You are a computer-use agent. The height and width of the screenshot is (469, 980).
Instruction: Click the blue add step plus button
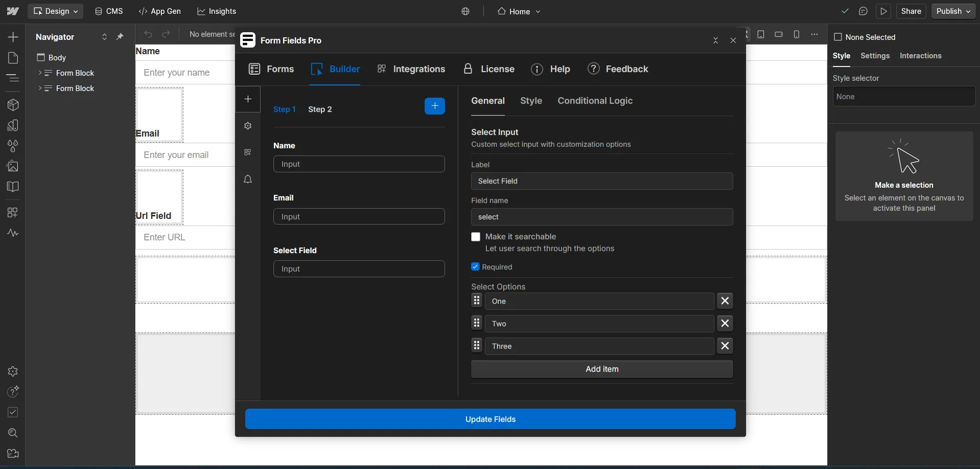[x=435, y=106]
